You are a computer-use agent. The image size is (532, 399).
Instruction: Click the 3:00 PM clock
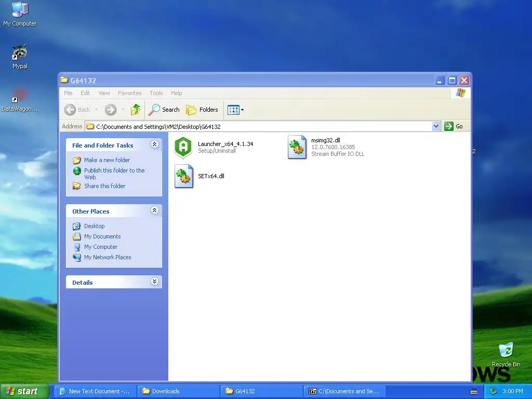click(x=513, y=391)
